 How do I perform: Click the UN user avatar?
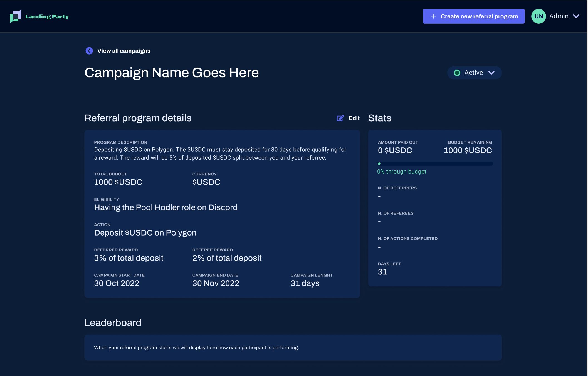click(538, 16)
